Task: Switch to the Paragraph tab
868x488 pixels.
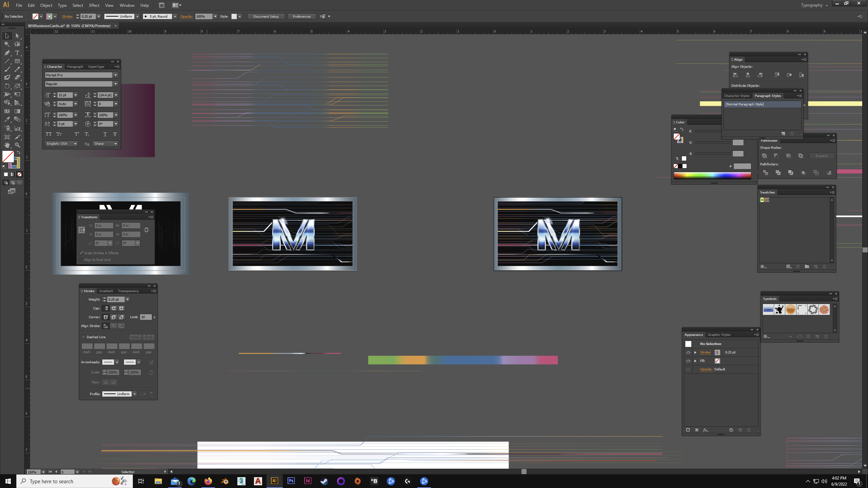Action: pos(75,67)
